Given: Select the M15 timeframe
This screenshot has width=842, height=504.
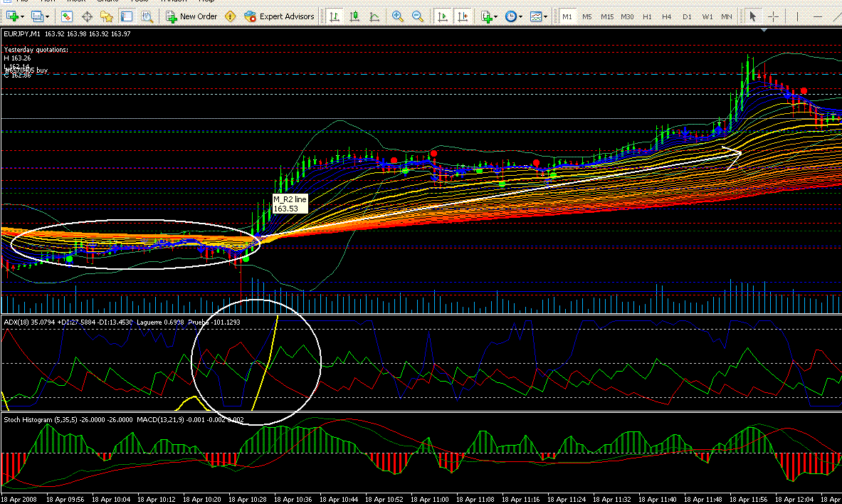Looking at the screenshot, I should click(607, 16).
